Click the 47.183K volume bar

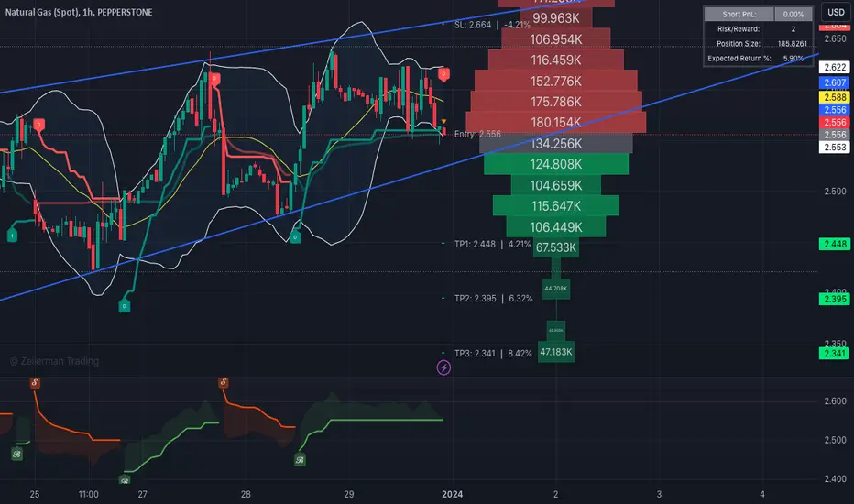point(556,352)
